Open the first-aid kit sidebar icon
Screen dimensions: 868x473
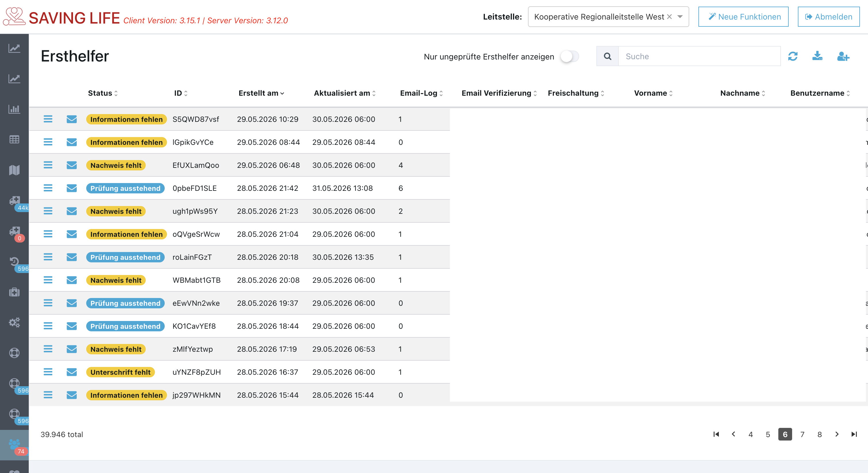click(14, 292)
